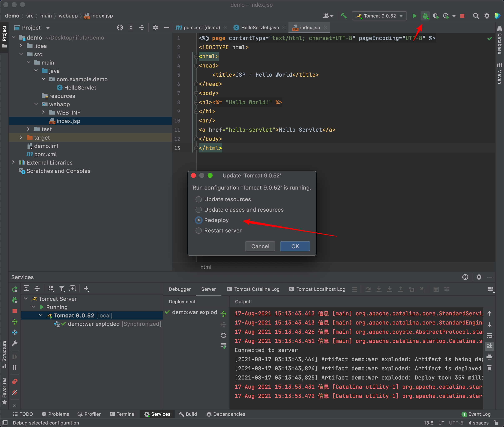Select pom.xml in the project tree

point(45,154)
